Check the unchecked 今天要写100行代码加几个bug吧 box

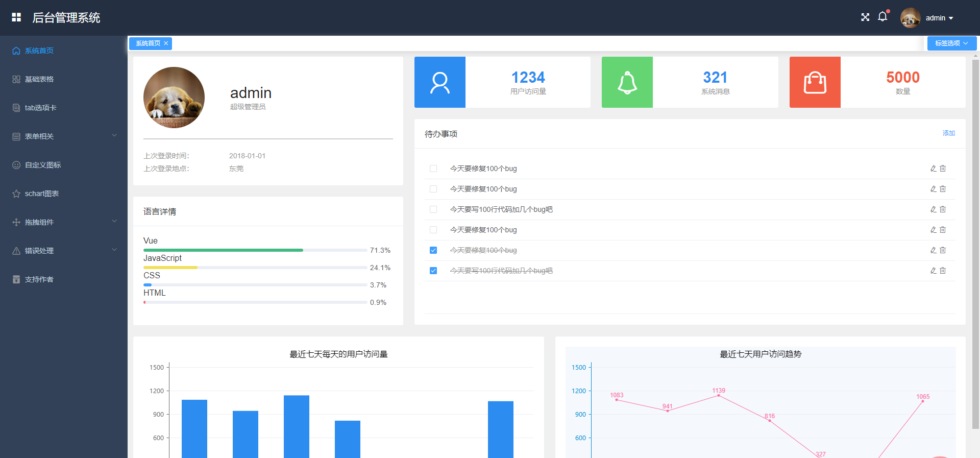[x=433, y=209]
